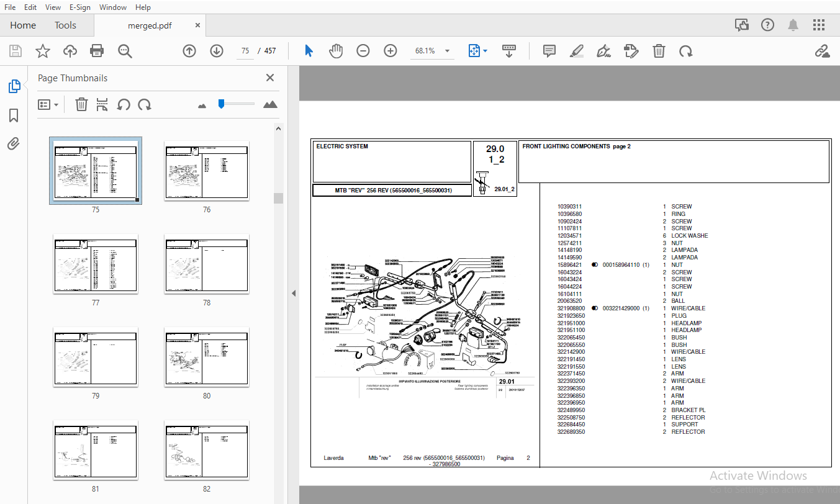Select page 82 thumbnail
The image size is (840, 504).
(207, 449)
